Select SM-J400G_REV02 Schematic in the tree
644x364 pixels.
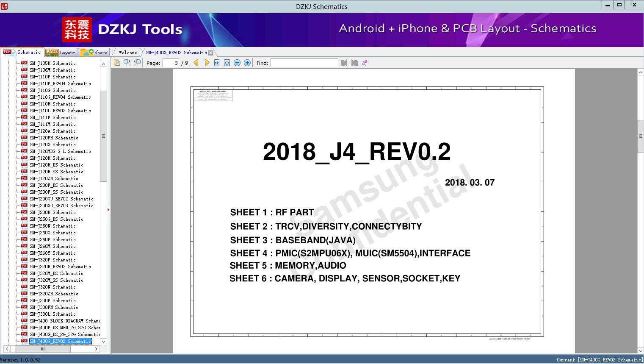pyautogui.click(x=60, y=341)
